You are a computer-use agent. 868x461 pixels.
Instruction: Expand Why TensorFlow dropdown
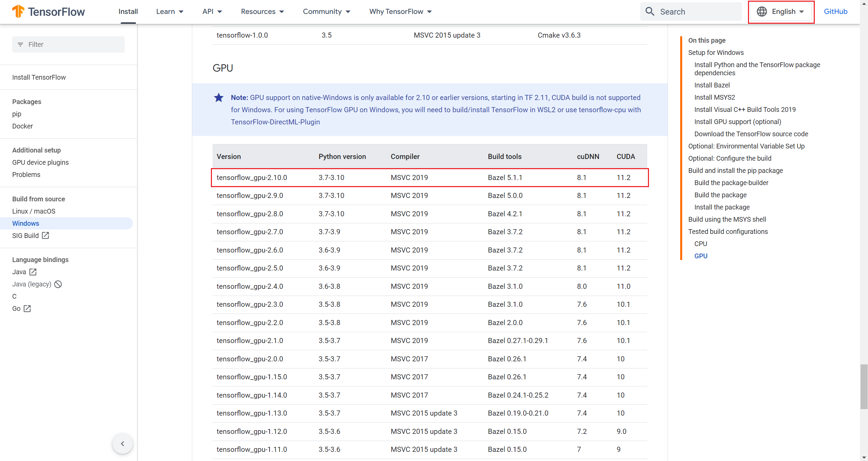pos(400,12)
